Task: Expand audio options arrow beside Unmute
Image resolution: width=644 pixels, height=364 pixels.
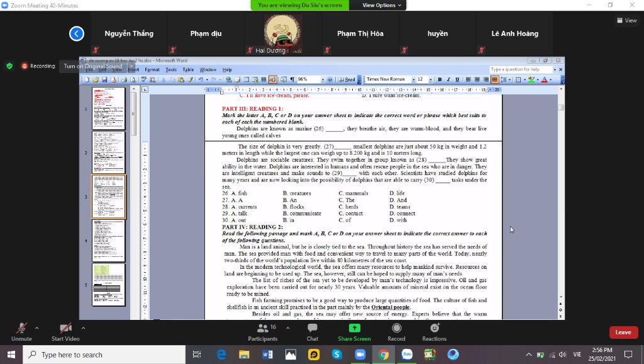Action: click(37, 328)
